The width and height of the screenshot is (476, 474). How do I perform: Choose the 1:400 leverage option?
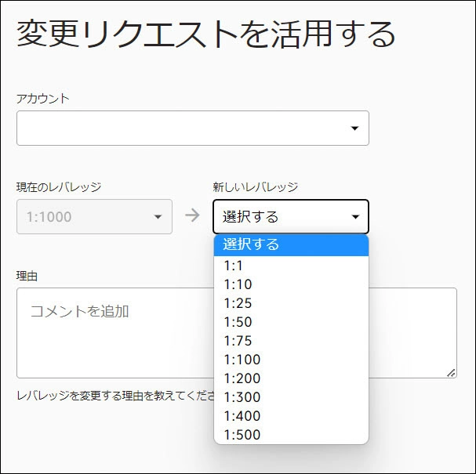point(291,416)
